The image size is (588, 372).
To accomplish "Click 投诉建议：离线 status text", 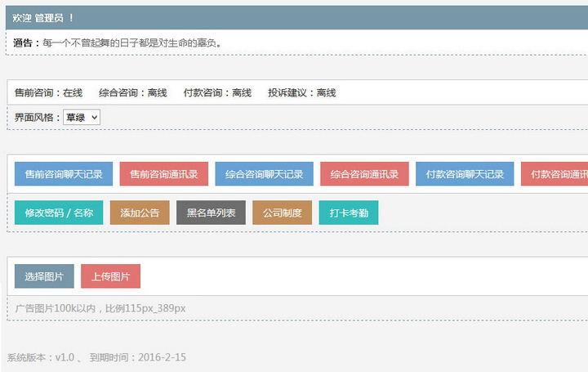I will click(x=302, y=92).
